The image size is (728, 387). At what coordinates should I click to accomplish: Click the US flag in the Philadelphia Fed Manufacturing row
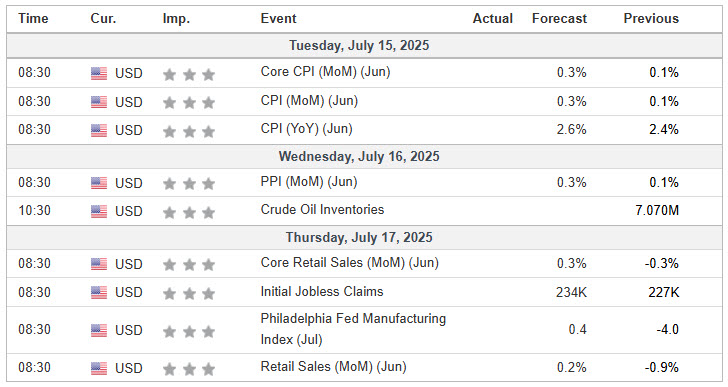(99, 330)
